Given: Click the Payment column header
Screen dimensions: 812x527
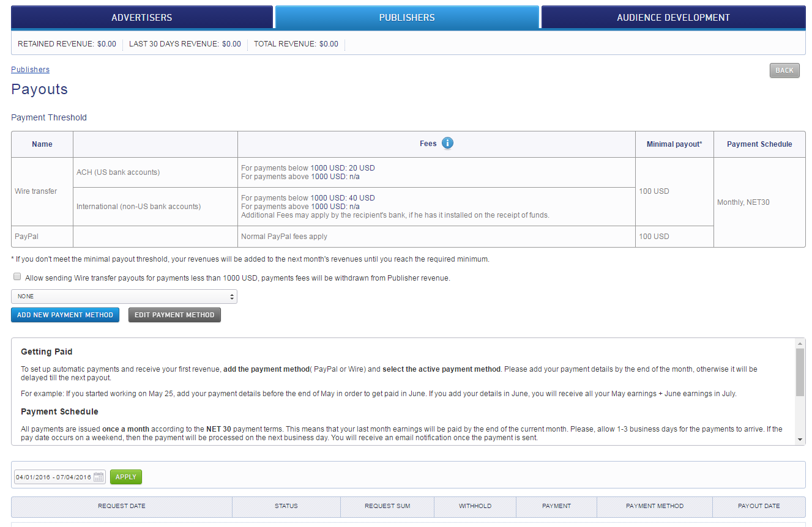Looking at the screenshot, I should (556, 506).
